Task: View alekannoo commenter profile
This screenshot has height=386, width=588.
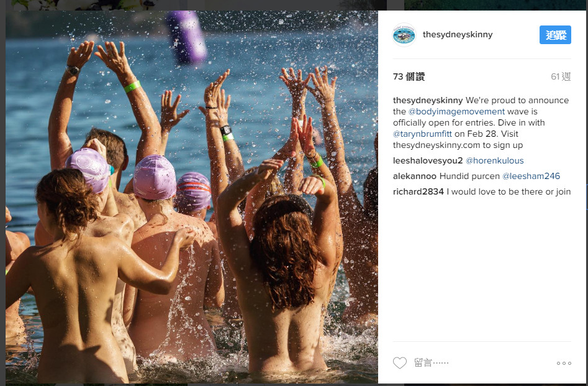Action: pyautogui.click(x=415, y=176)
